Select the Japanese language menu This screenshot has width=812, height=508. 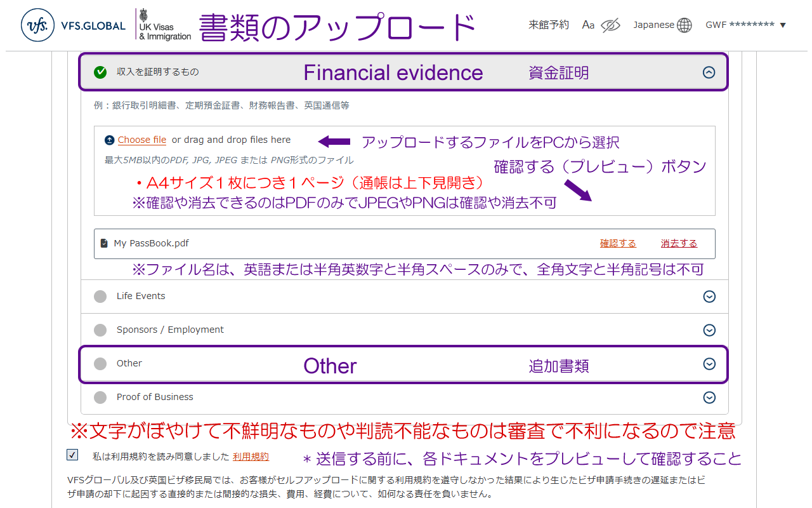pyautogui.click(x=653, y=25)
